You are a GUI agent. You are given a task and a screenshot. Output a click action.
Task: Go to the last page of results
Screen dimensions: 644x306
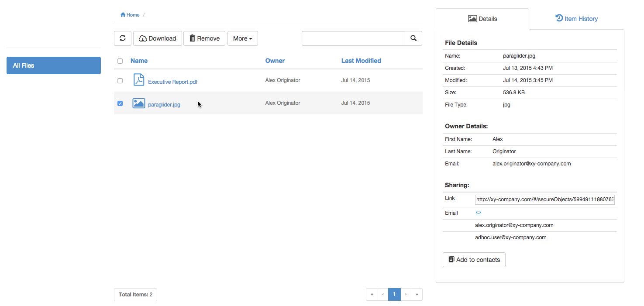[417, 295]
